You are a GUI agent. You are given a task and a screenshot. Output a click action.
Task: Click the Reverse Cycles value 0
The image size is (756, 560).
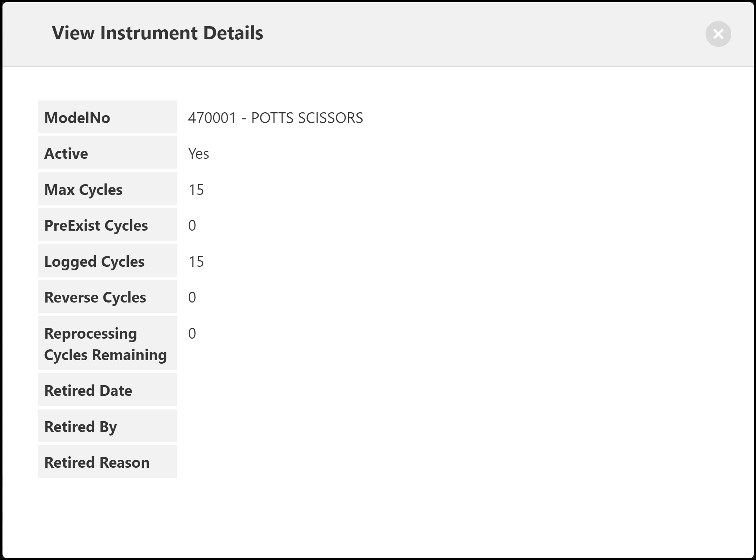192,297
